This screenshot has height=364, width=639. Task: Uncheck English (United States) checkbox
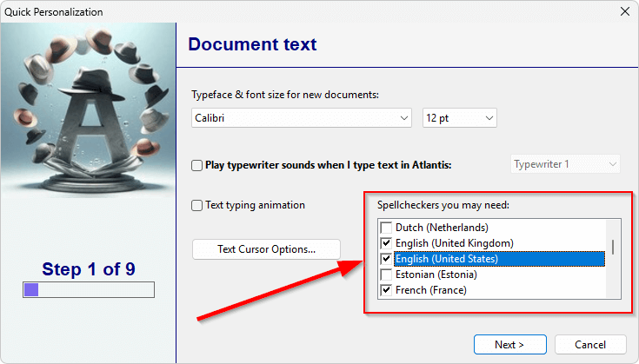[386, 259]
